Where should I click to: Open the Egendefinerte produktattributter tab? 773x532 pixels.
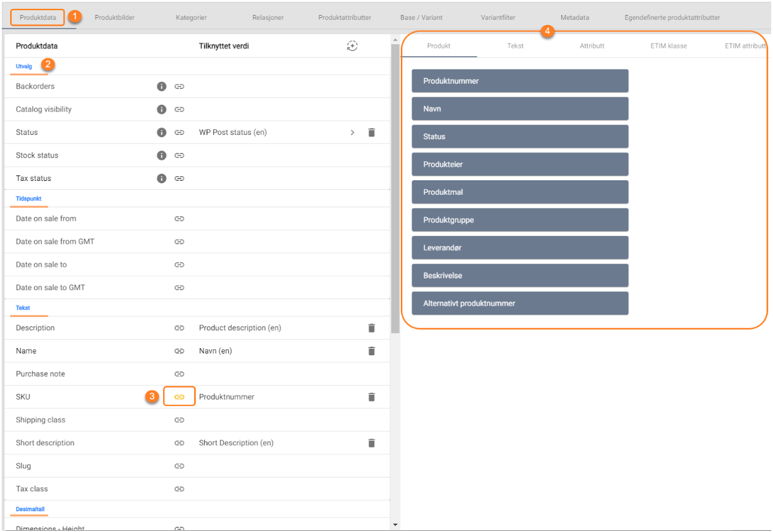click(672, 17)
